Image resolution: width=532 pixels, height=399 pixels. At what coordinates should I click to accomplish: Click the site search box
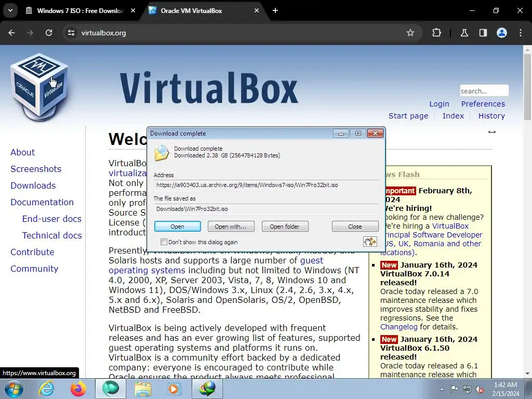(x=484, y=90)
